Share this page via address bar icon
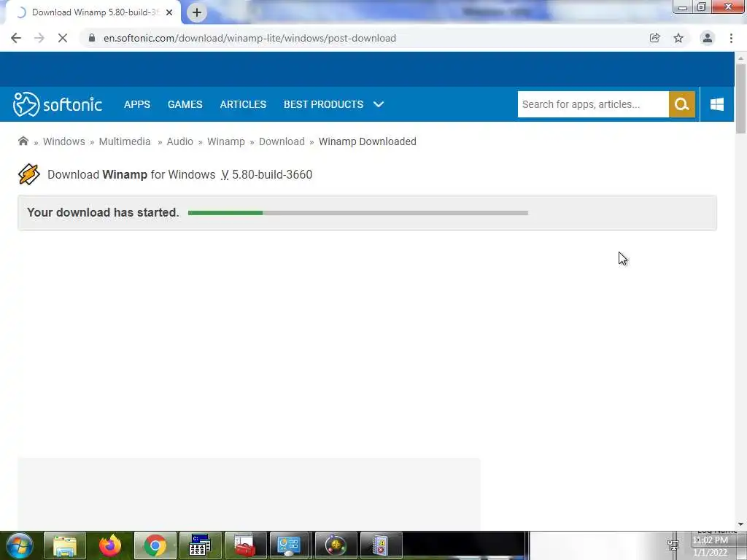The width and height of the screenshot is (747, 560). [x=655, y=38]
